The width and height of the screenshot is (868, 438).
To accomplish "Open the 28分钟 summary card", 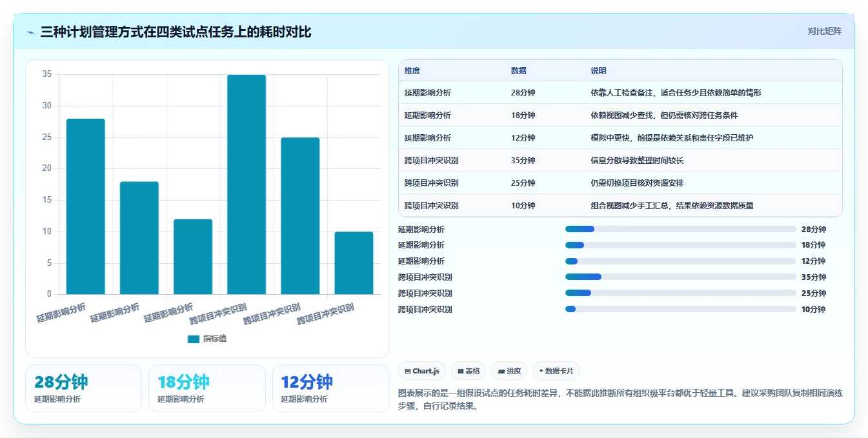I will coord(83,388).
